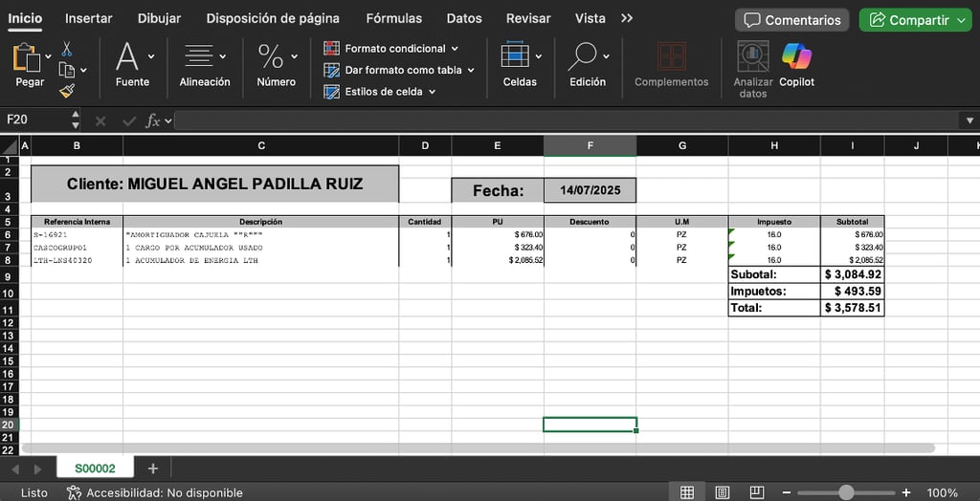Click Dar formato como tabla icon

(331, 70)
